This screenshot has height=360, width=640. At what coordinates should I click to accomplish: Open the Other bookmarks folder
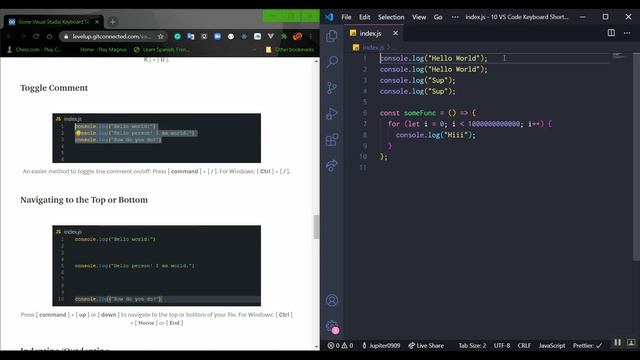click(290, 49)
